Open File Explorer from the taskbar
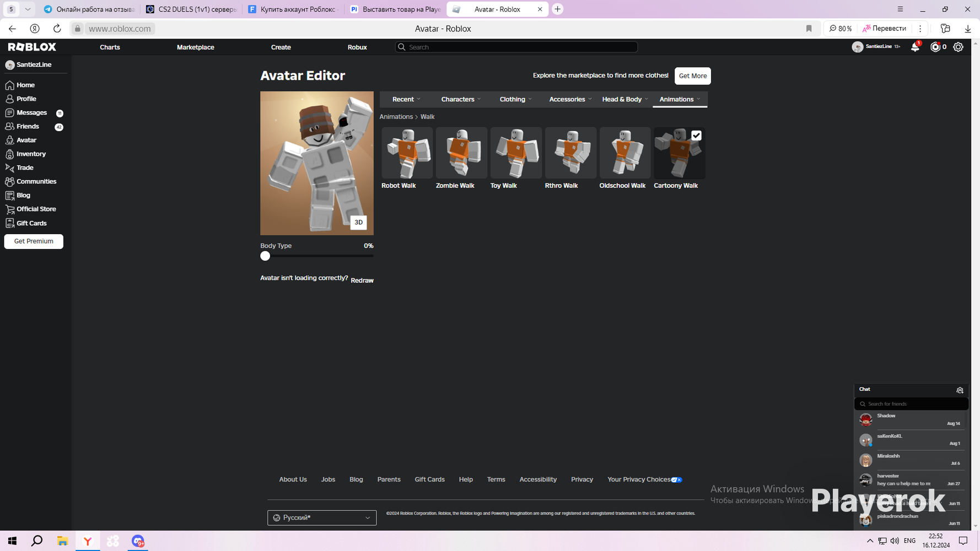The image size is (980, 551). pyautogui.click(x=62, y=541)
